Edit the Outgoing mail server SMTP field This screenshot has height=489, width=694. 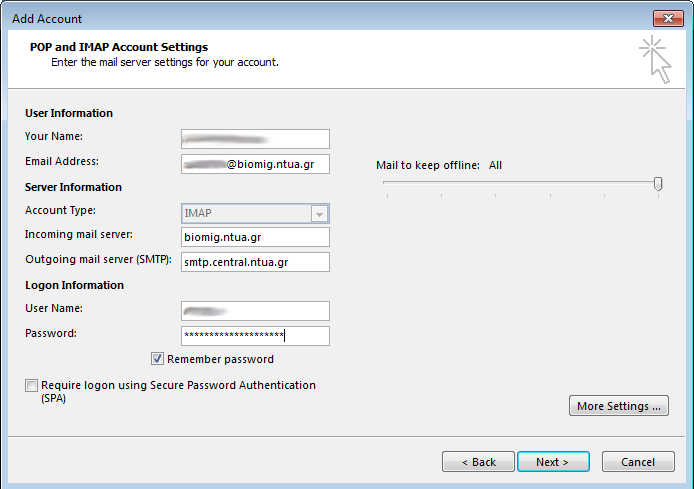255,262
